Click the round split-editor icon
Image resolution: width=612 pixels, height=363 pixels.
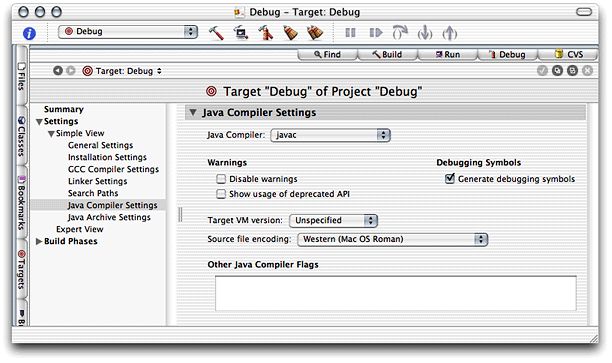pyautogui.click(x=572, y=71)
